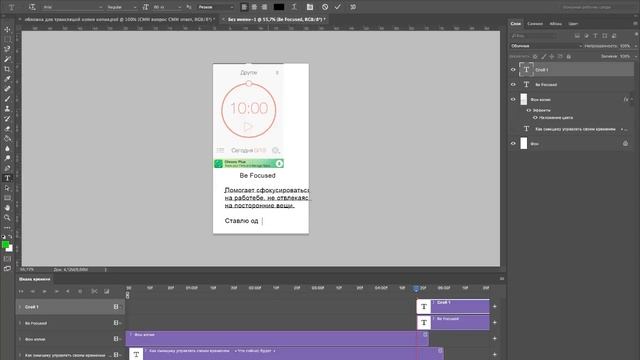Select the Zoom tool in toolbar
The width and height of the screenshot is (640, 360).
click(7, 218)
